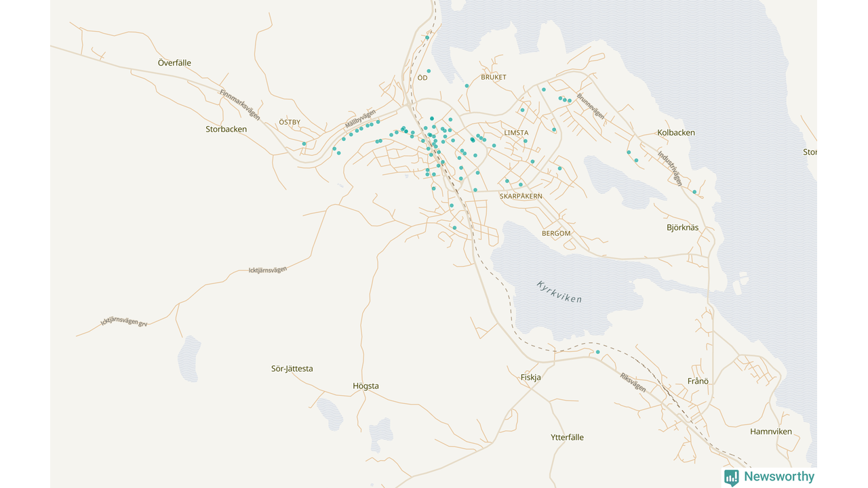Select the LIMSTA district label

[516, 133]
